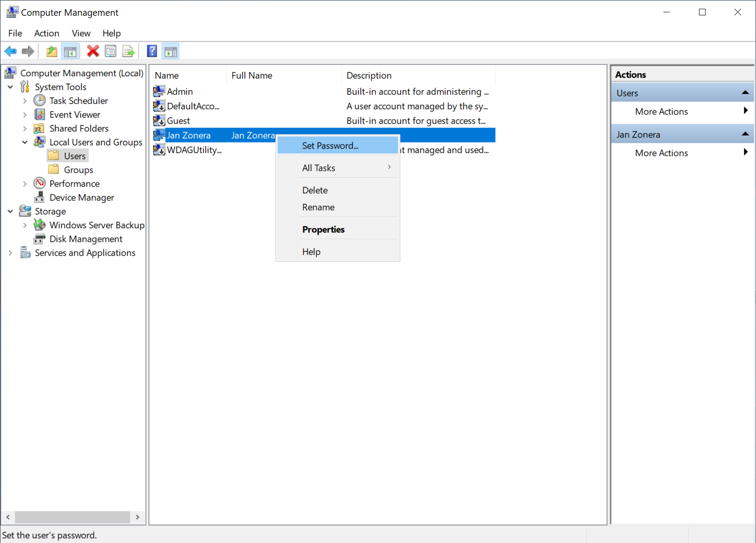Sort by the Name column header
Image resolution: width=756 pixels, height=543 pixels.
189,75
